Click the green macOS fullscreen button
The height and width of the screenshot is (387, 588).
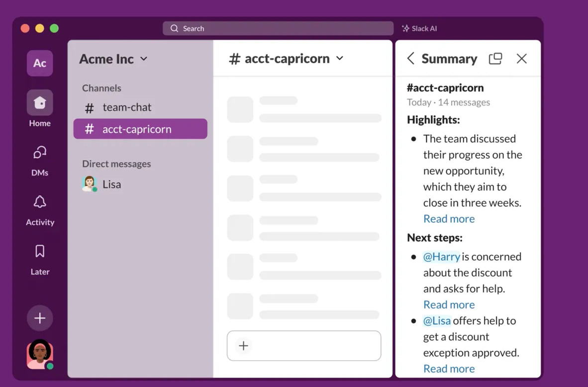(x=54, y=28)
